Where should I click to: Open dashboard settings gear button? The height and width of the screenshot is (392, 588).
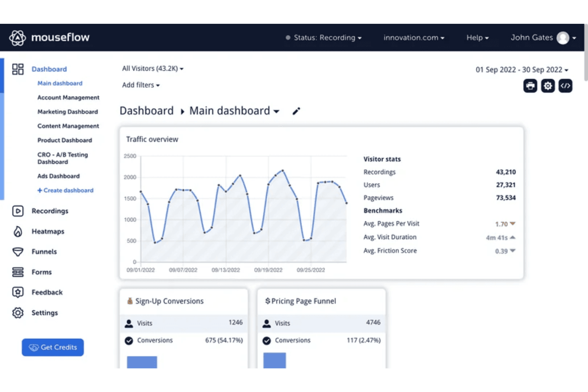coord(548,86)
